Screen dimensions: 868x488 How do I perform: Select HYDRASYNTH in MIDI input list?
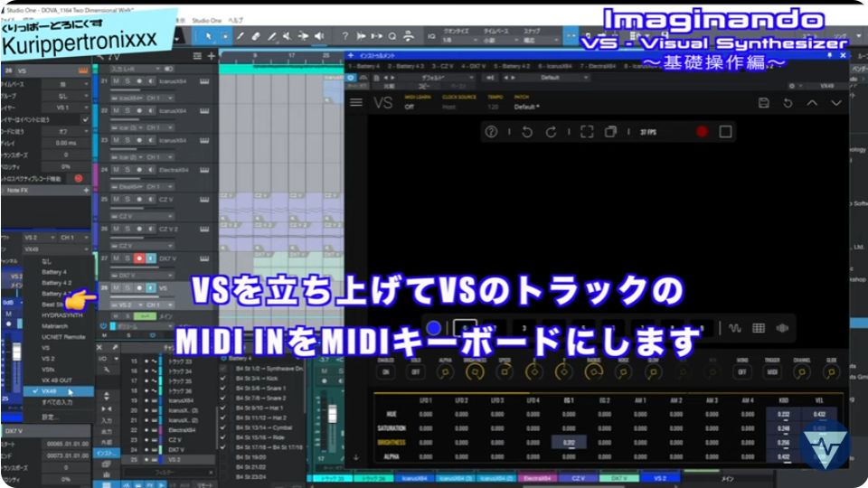(x=62, y=315)
